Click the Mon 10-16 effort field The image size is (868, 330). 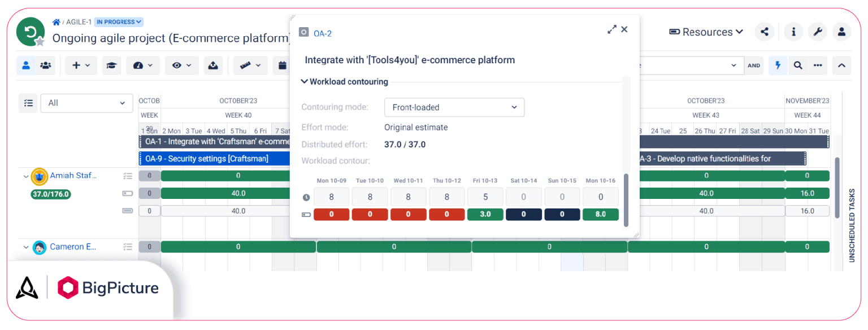600,197
